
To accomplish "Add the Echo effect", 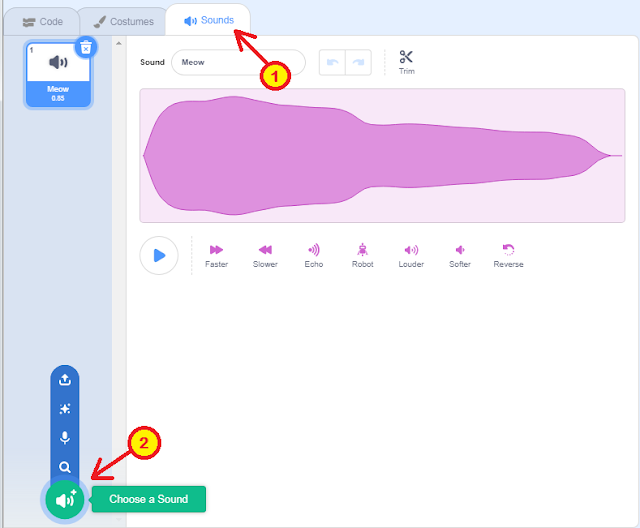I will click(x=313, y=256).
